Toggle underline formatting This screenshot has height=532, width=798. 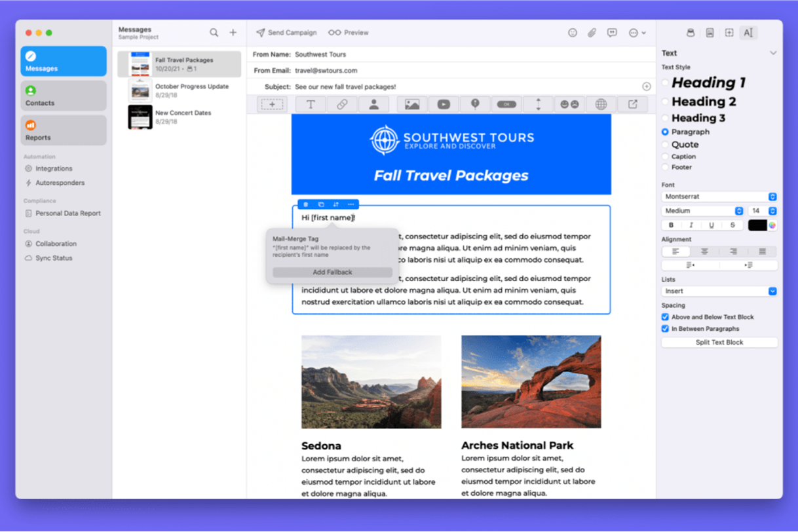[712, 225]
